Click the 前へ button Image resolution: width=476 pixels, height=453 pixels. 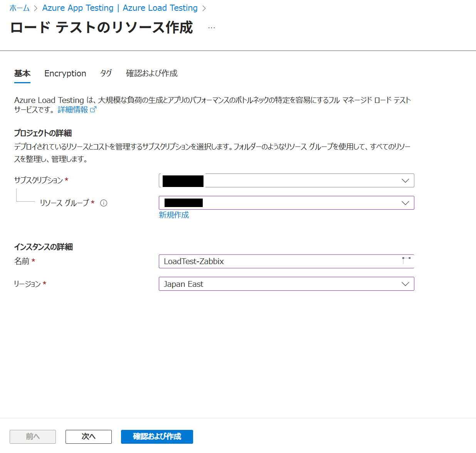pos(33,436)
